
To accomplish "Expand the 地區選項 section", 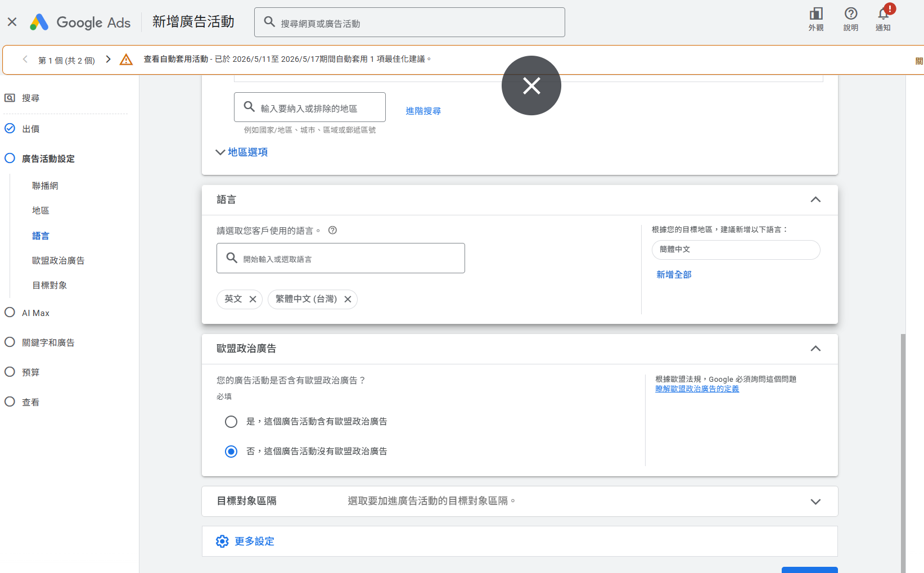I will click(x=242, y=152).
